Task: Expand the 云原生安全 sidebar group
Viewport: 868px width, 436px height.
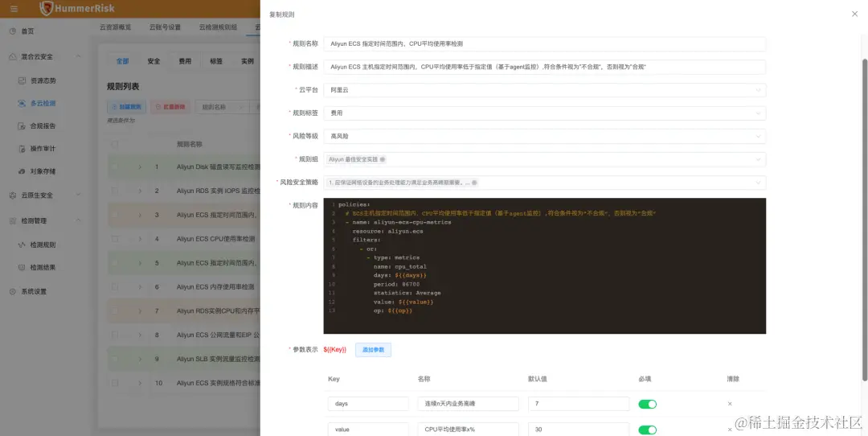Action: [x=78, y=195]
